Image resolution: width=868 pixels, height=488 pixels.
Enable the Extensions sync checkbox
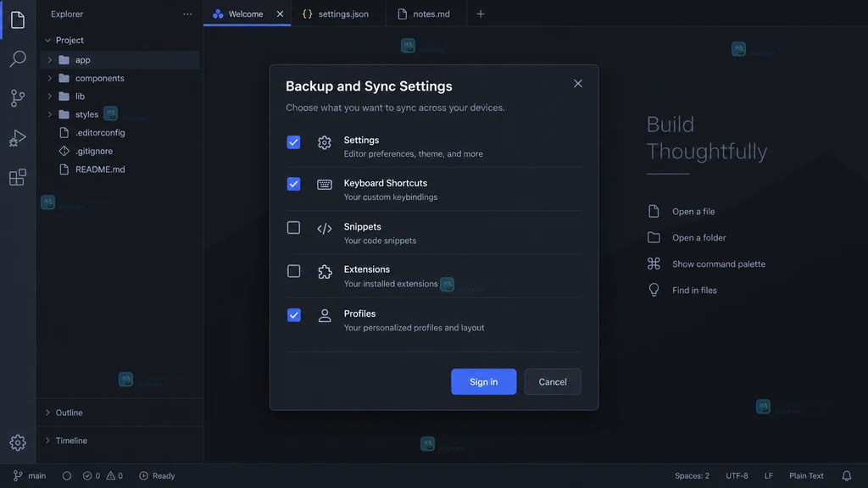pyautogui.click(x=293, y=271)
